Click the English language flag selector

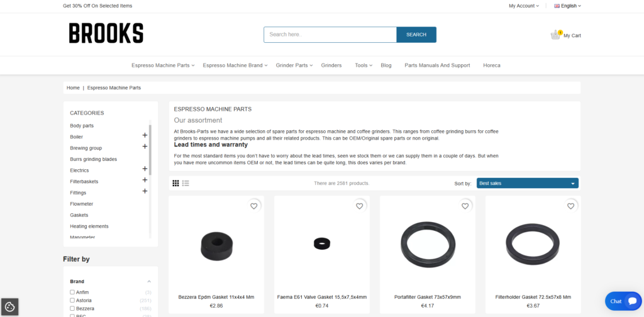point(568,6)
